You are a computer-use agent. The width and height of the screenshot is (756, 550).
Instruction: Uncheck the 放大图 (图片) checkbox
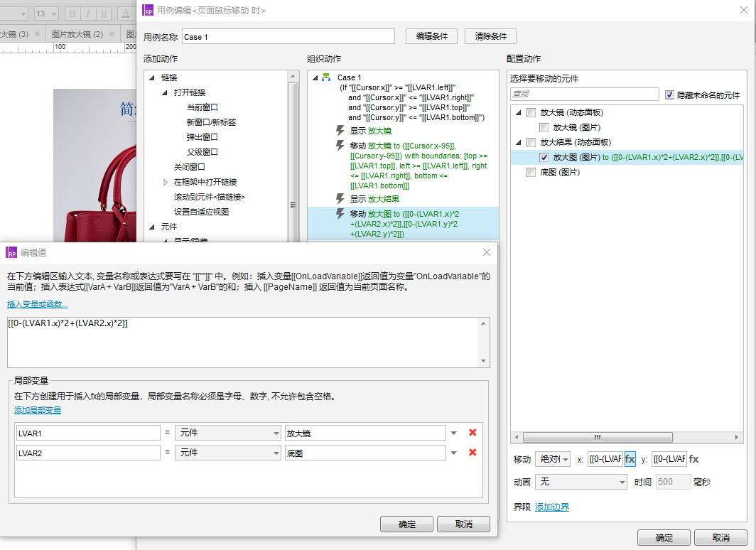tap(544, 157)
